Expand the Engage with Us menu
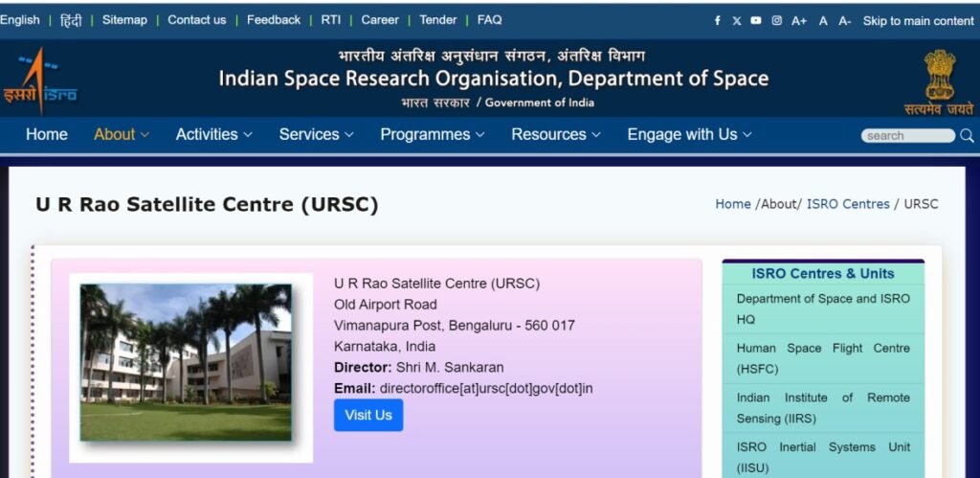 tap(689, 134)
